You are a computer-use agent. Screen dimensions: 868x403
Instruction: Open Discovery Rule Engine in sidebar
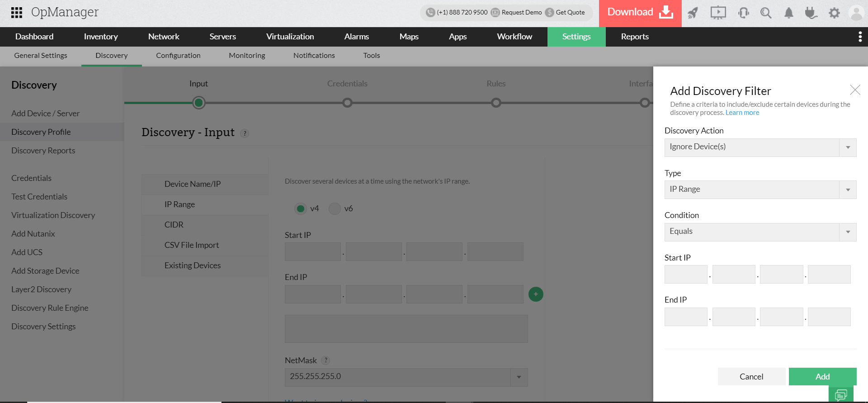pyautogui.click(x=50, y=308)
